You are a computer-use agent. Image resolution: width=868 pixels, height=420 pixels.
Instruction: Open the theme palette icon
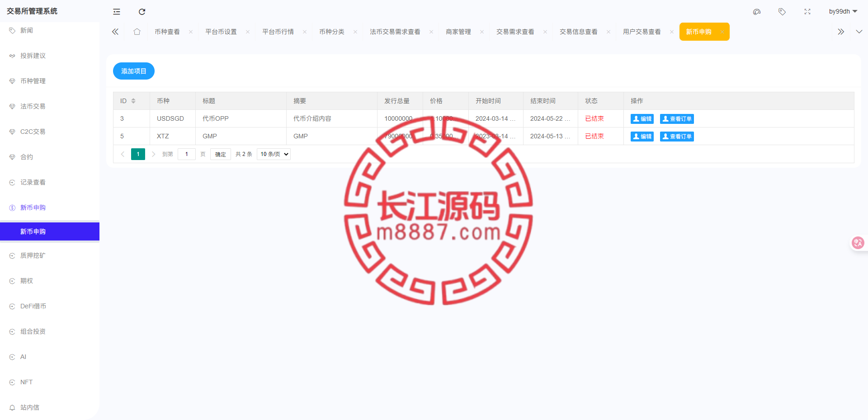coord(757,12)
